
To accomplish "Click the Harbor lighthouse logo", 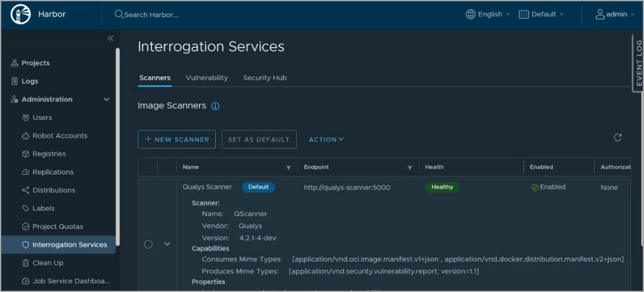I will tap(20, 14).
